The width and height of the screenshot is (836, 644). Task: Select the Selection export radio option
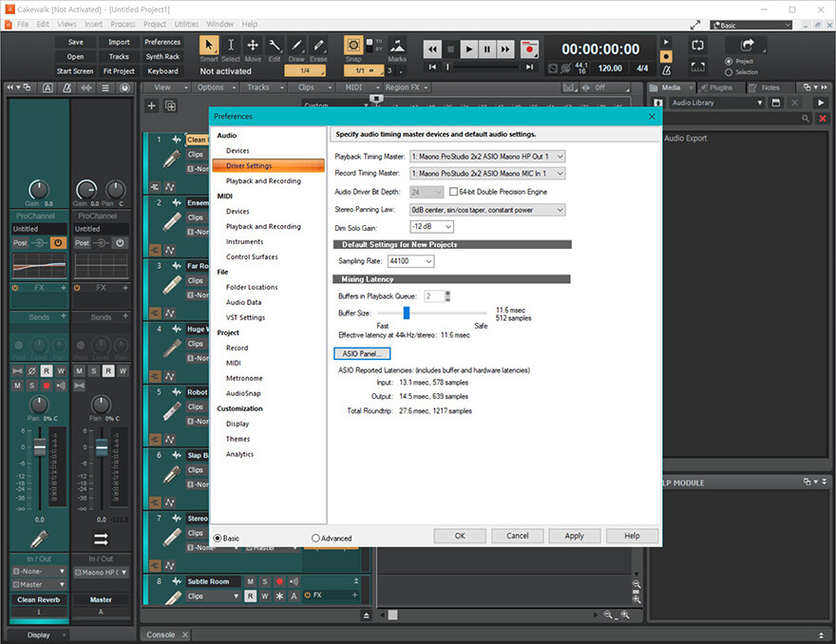[x=729, y=72]
